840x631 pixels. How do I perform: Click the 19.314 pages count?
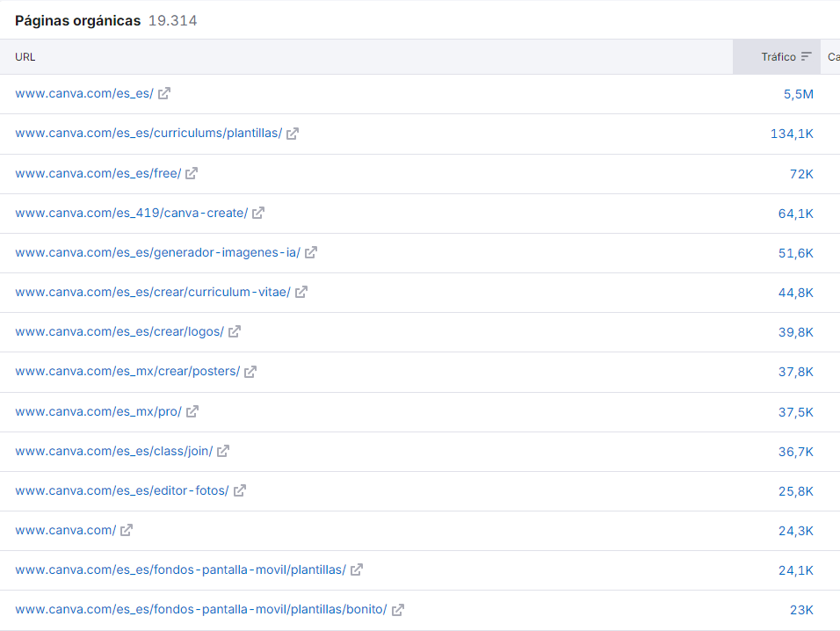pyautogui.click(x=172, y=21)
